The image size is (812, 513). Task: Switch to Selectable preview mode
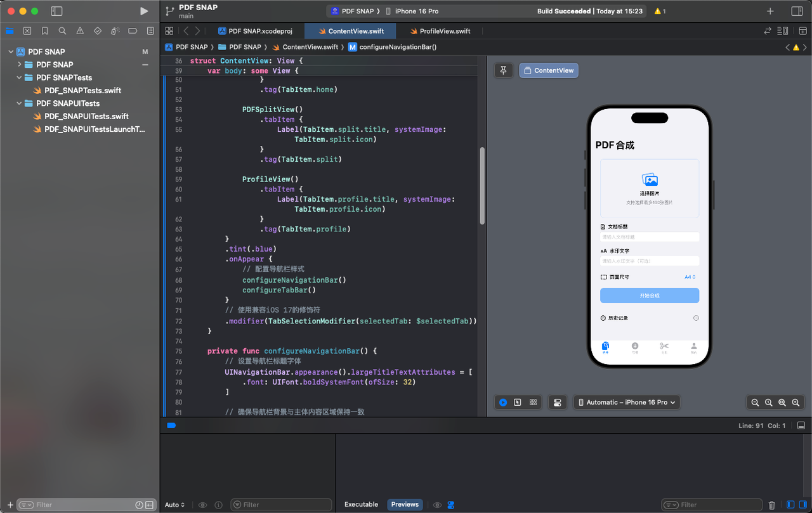(x=518, y=402)
